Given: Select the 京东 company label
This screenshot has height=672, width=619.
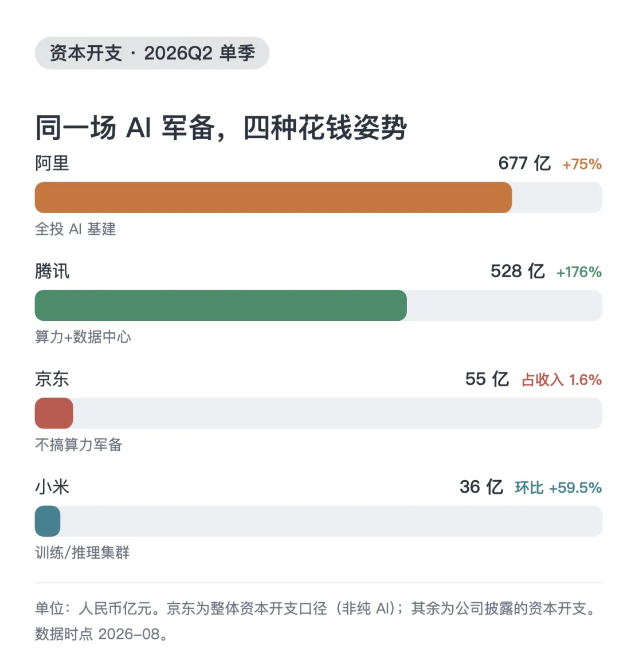Looking at the screenshot, I should (52, 379).
